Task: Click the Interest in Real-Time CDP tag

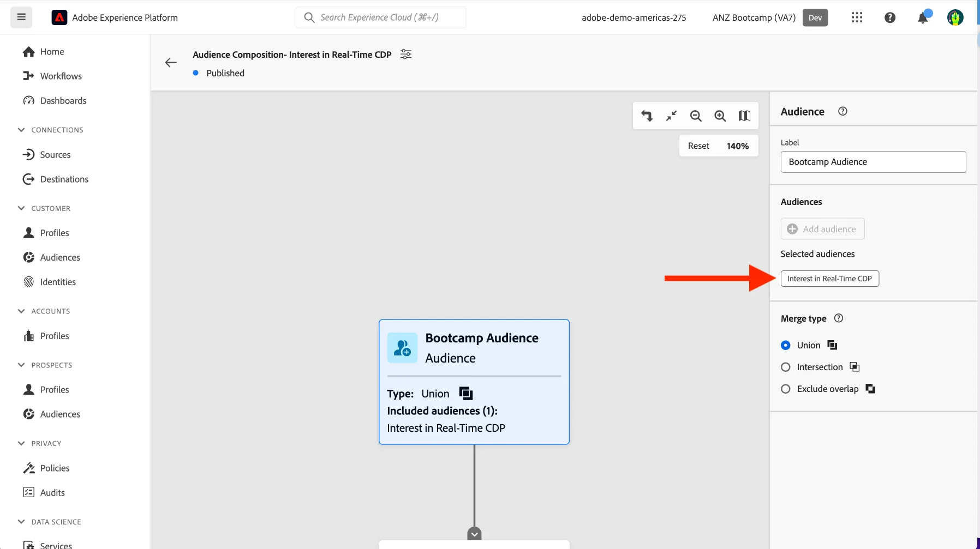Action: [829, 279]
